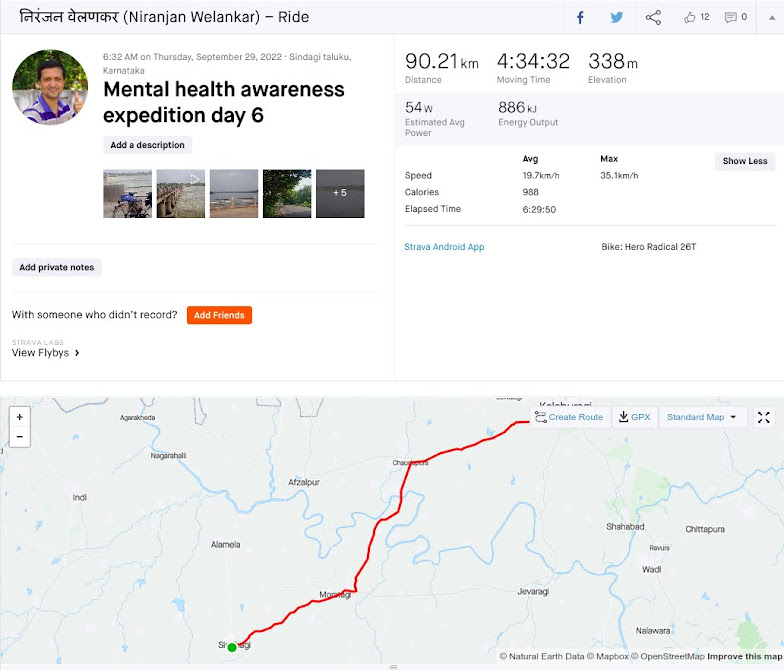
Task: Open the Standard Map dropdown
Action: pos(702,417)
